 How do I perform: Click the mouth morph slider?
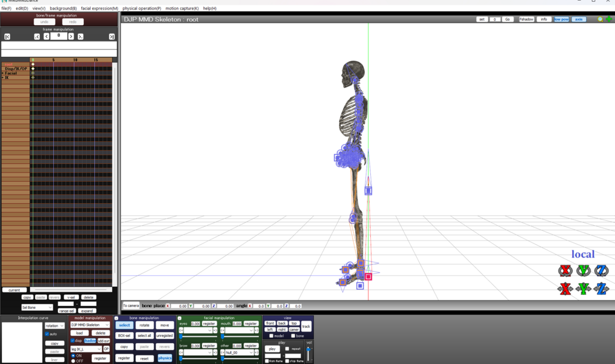(239, 336)
